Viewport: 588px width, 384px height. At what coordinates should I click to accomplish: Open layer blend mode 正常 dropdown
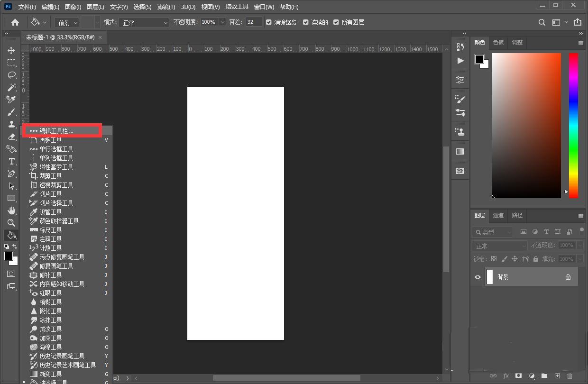(500, 246)
